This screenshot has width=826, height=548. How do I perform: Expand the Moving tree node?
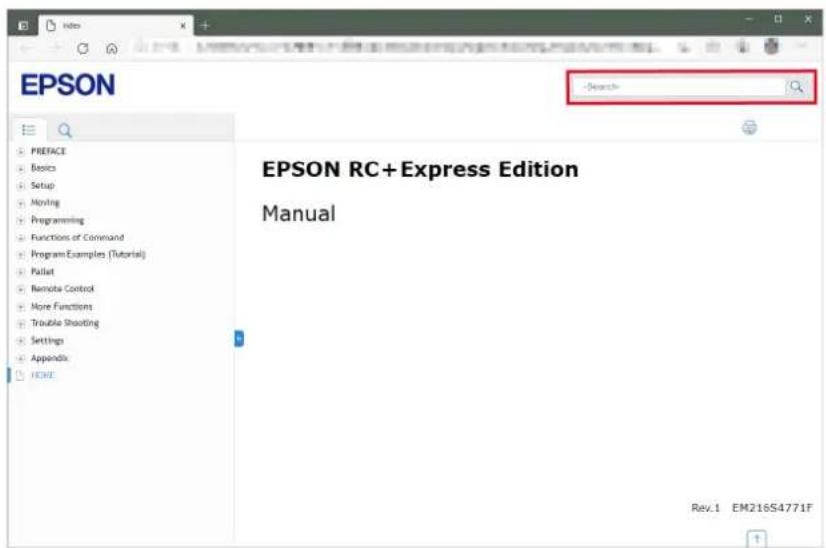(21, 203)
